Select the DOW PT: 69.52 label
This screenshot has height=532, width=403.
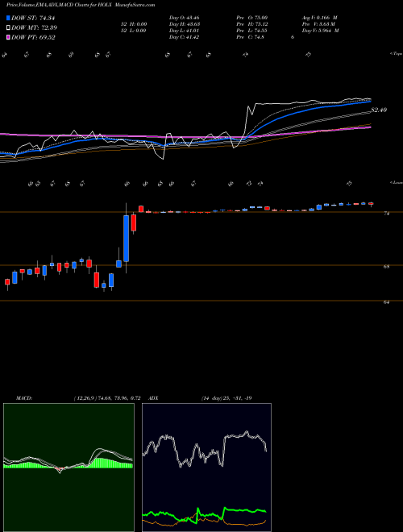[x=33, y=37]
